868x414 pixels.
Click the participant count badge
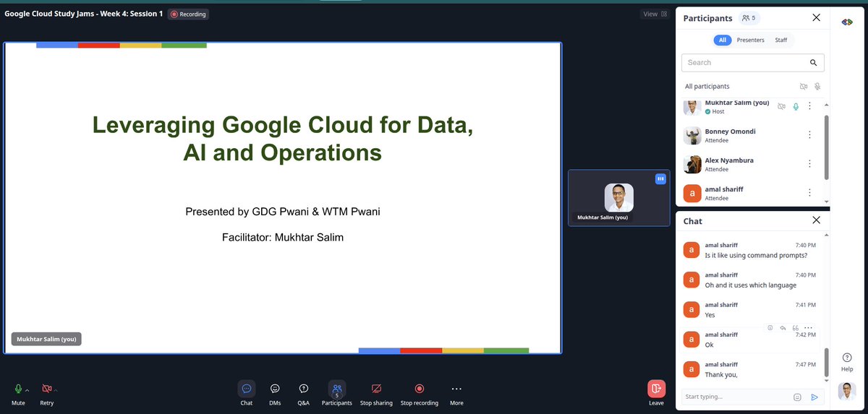click(749, 18)
